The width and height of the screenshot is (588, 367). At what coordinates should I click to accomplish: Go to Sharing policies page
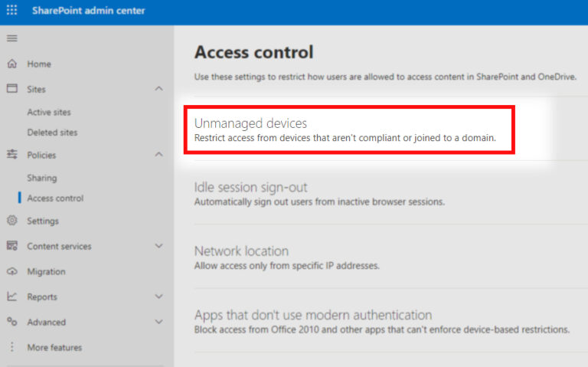tap(42, 178)
